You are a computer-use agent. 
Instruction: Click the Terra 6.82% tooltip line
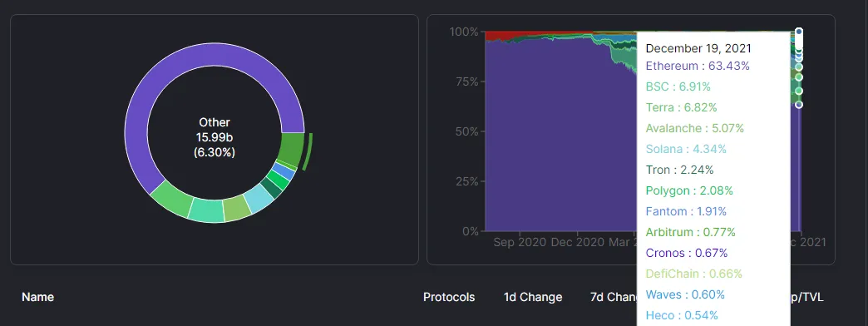[x=682, y=107]
